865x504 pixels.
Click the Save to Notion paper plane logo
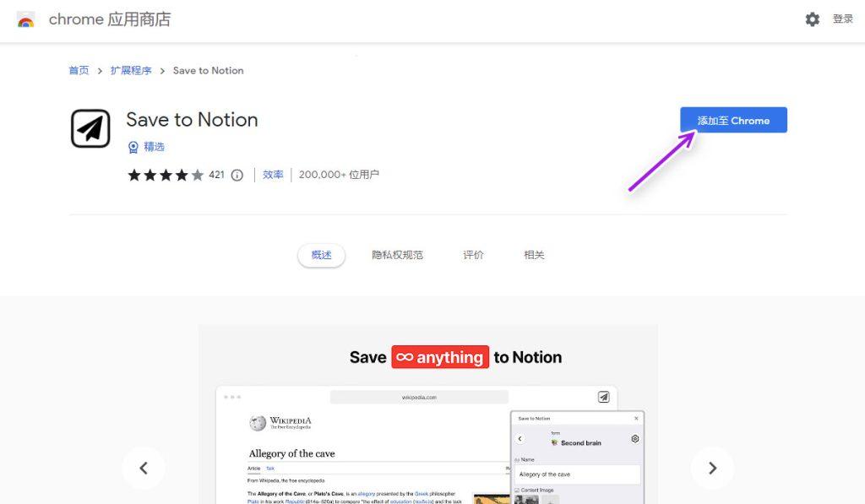pyautogui.click(x=90, y=127)
